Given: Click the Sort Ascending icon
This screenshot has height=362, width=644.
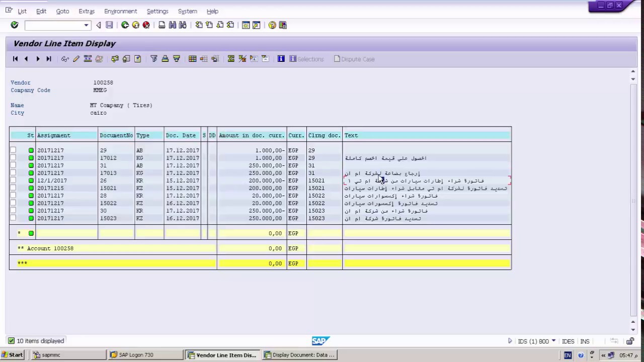Looking at the screenshot, I should (165, 59).
